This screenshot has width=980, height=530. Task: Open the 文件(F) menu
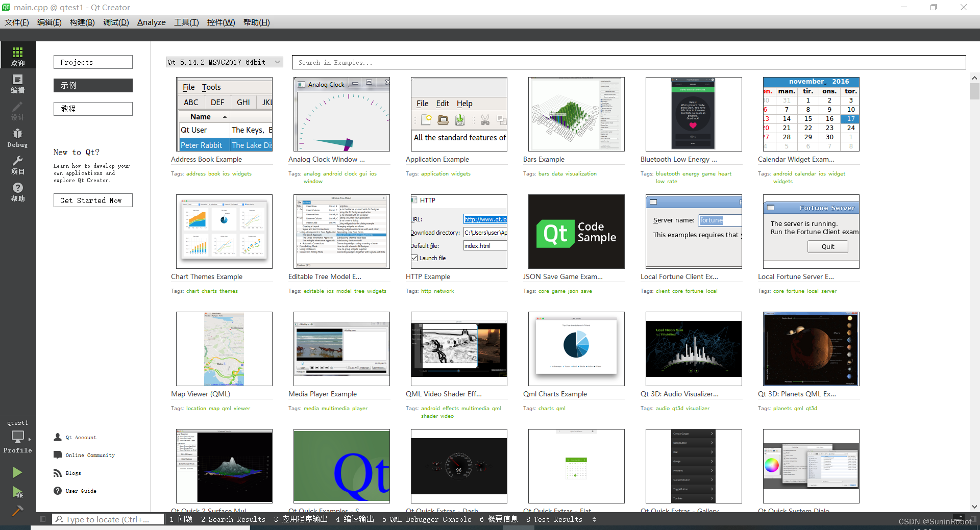(17, 22)
